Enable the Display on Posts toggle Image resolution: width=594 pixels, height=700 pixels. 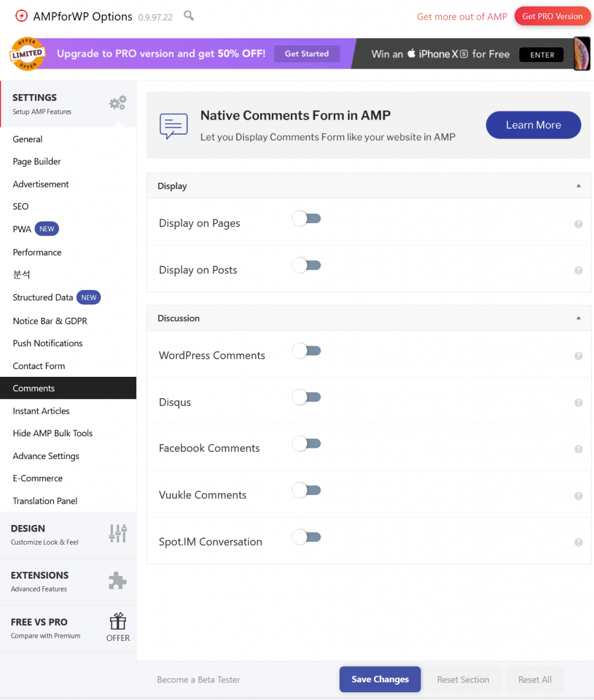tap(306, 266)
